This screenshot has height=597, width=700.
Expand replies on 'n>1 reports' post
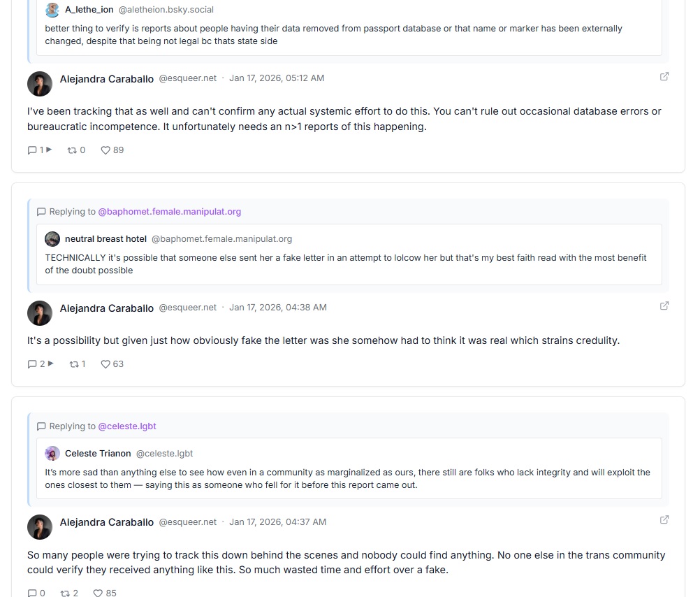coord(49,150)
